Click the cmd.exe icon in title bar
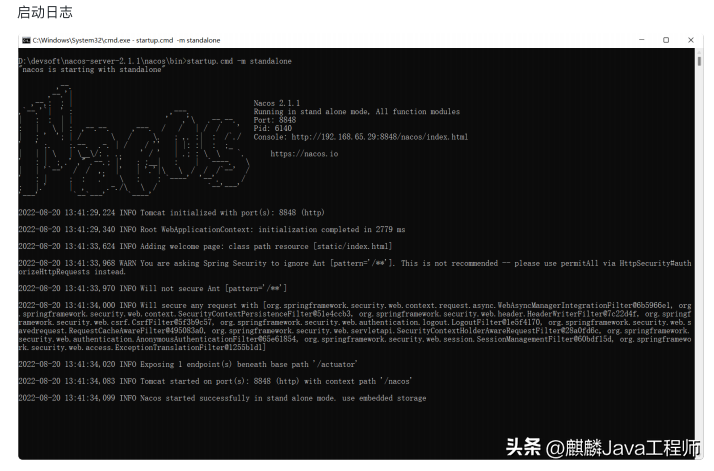This screenshot has height=471, width=714. pyautogui.click(x=26, y=41)
